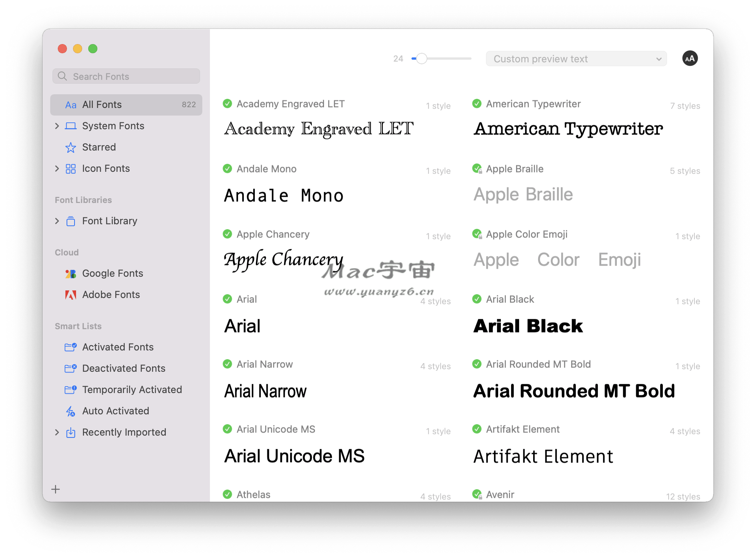Click the Icon Fonts grid icon

[71, 169]
